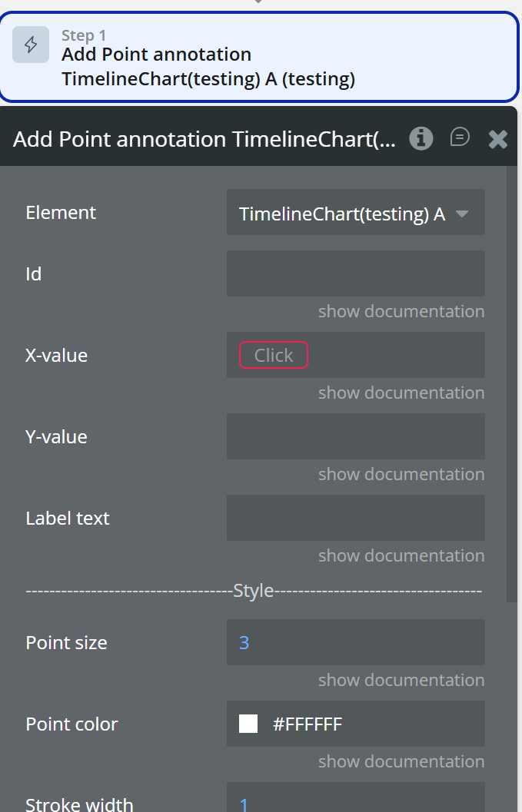Viewport: 522px width, 812px height.
Task: Click the Y-value input field
Action: (x=355, y=436)
